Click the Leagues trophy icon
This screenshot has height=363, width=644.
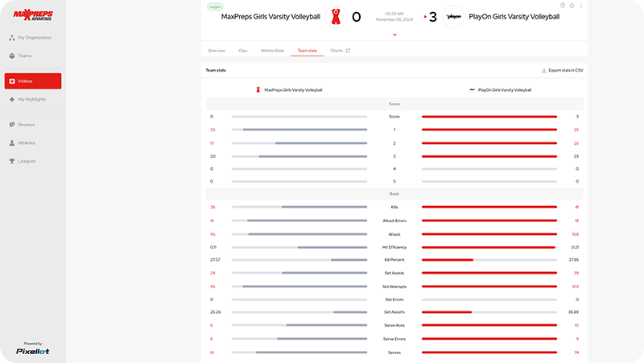coord(12,161)
